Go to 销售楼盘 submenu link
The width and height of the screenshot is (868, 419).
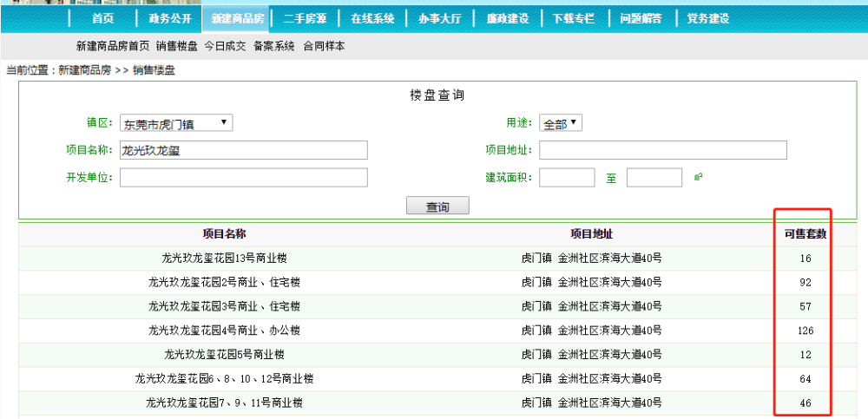(176, 47)
